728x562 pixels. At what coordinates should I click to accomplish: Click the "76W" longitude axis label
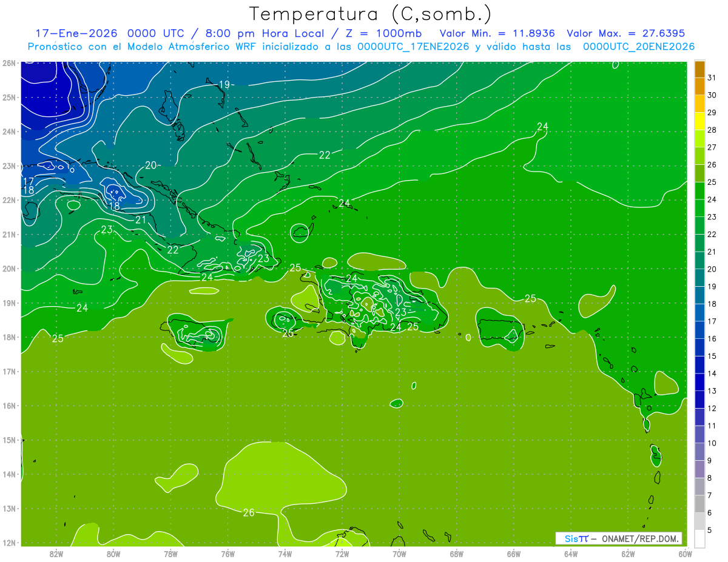click(x=228, y=553)
